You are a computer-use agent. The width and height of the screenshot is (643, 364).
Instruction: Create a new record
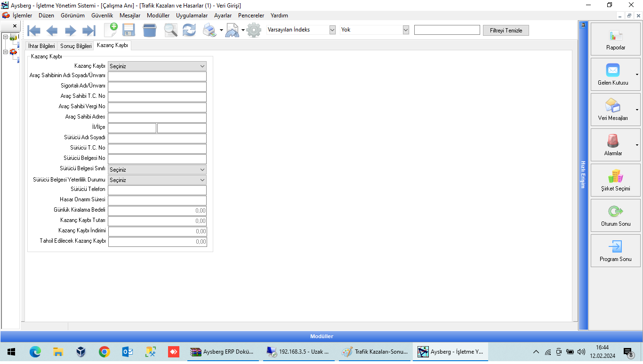click(x=111, y=30)
